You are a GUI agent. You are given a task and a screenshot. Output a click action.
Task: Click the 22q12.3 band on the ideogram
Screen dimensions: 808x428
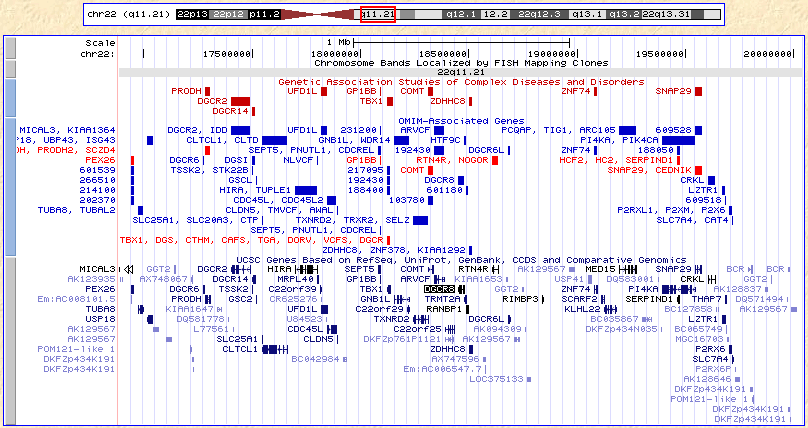[x=541, y=16]
